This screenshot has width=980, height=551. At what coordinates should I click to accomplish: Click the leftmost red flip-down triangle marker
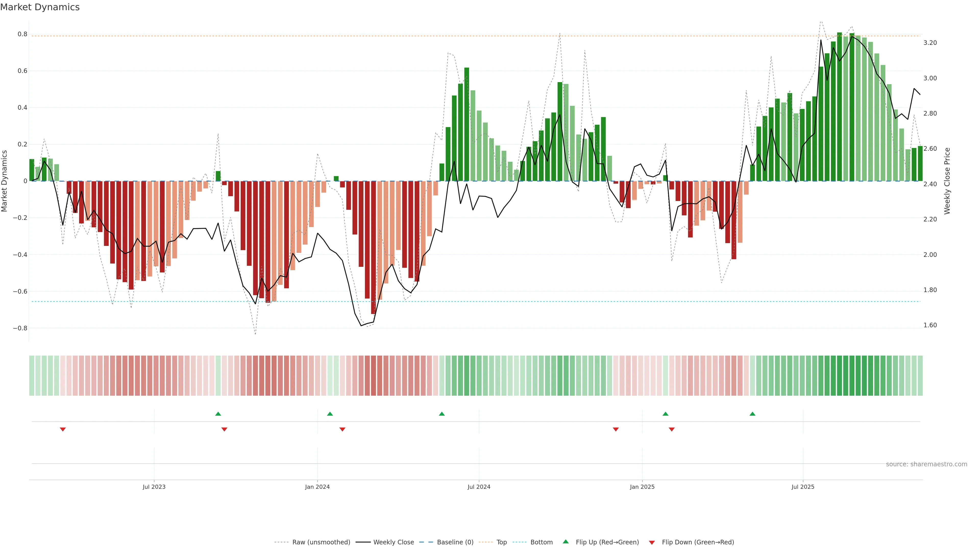pyautogui.click(x=63, y=429)
